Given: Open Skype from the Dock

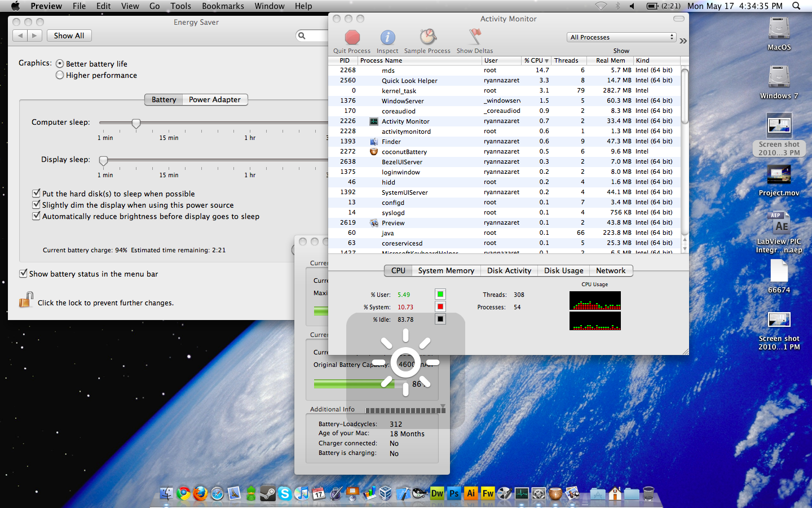Looking at the screenshot, I should click(x=285, y=493).
